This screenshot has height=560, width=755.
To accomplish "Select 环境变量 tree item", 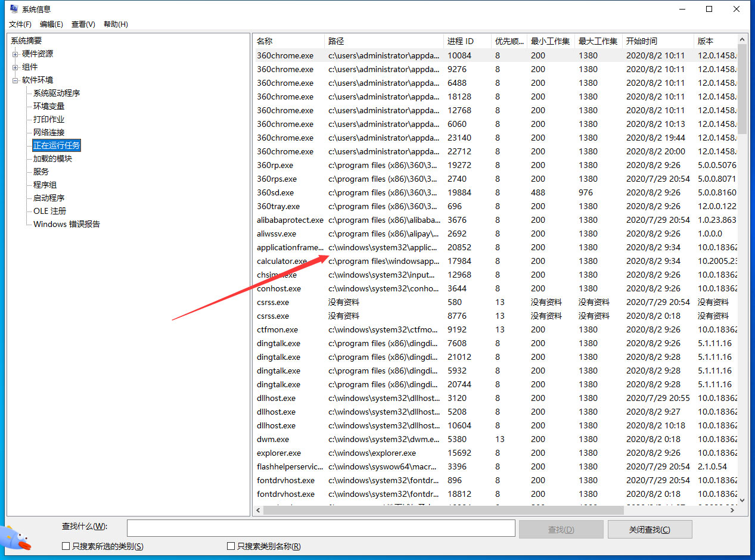I will (49, 106).
